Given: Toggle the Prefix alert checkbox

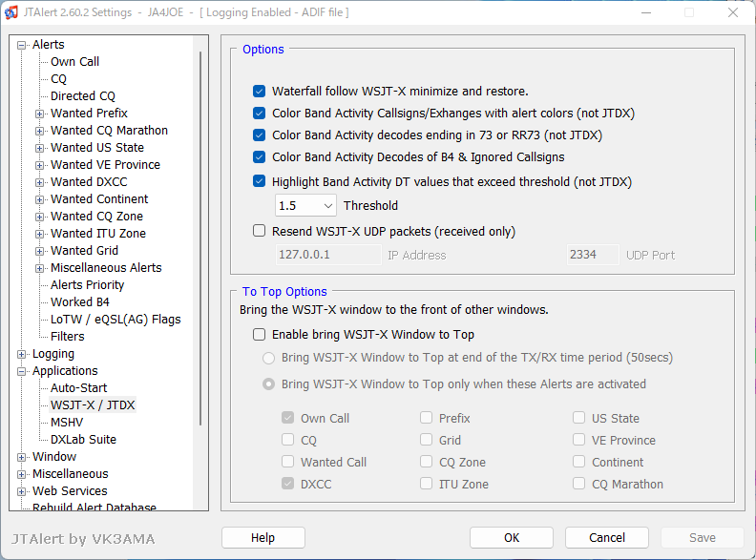Looking at the screenshot, I should tap(427, 417).
